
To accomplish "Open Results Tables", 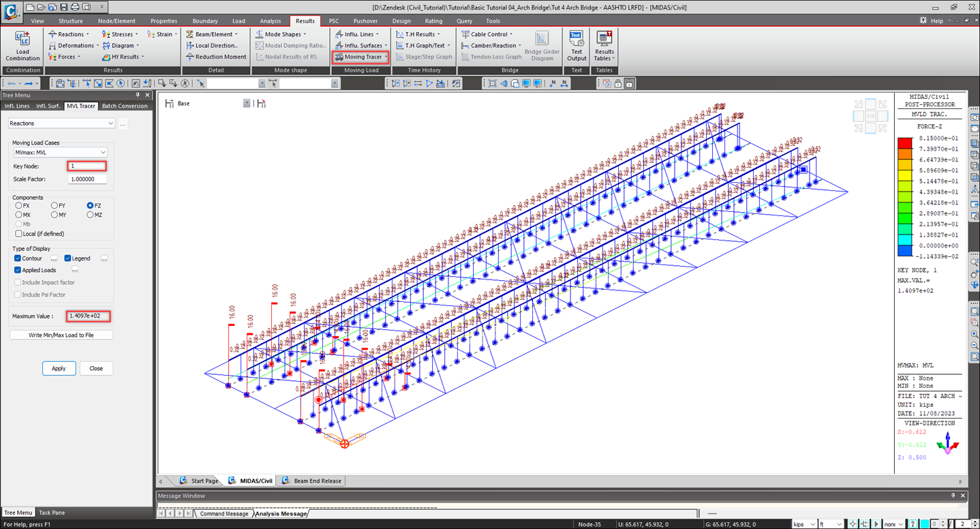I will pos(604,46).
